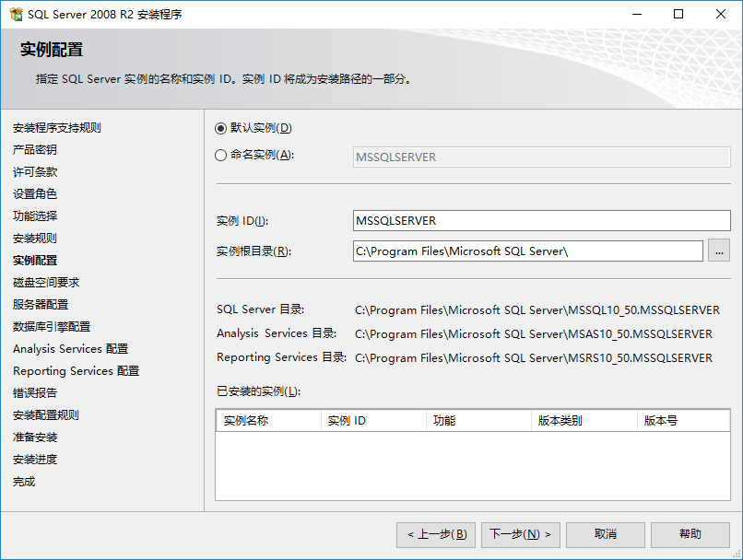Click the 实例根目录 path field
Image resolution: width=743 pixels, height=560 pixels.
(527, 251)
